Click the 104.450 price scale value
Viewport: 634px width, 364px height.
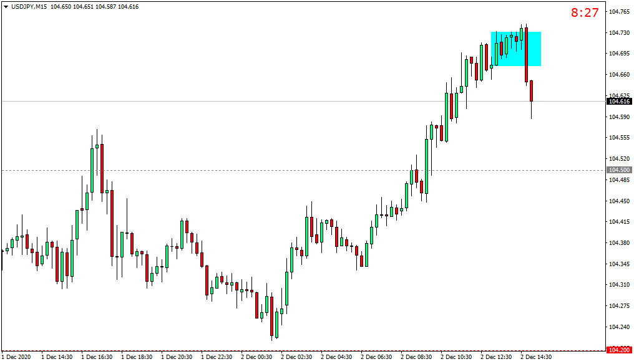click(620, 201)
